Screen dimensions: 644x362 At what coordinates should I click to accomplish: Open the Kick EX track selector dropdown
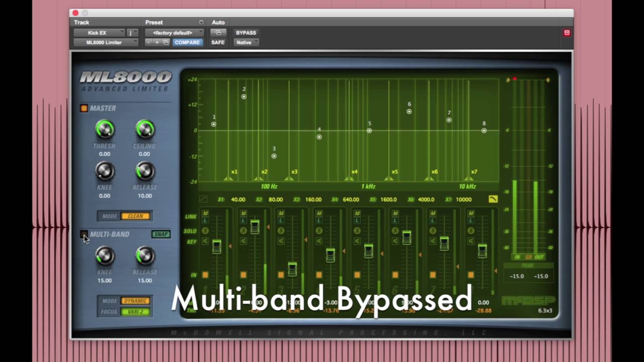(99, 33)
